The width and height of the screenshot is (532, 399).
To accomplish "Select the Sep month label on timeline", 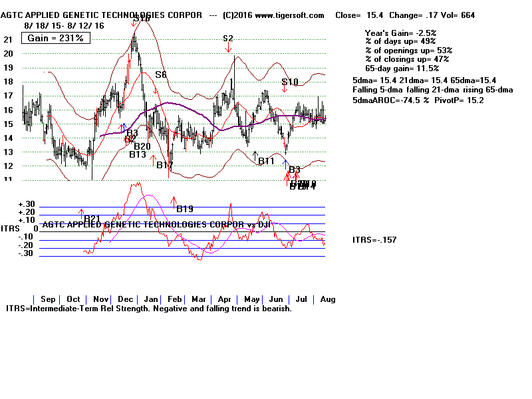I will tap(48, 299).
